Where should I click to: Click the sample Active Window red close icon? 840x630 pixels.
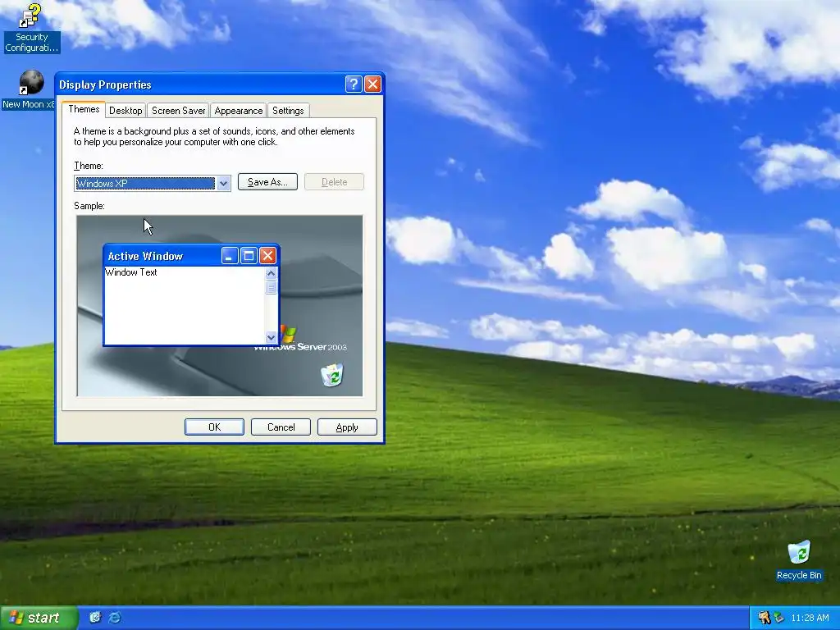(x=267, y=256)
